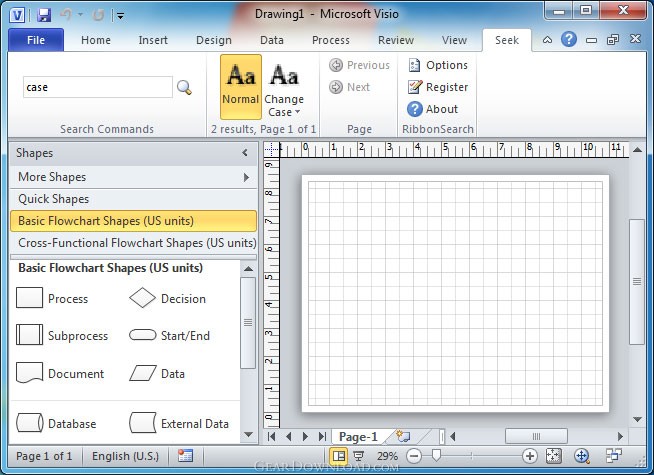
Task: Click the 29% zoom level
Action: 387,456
